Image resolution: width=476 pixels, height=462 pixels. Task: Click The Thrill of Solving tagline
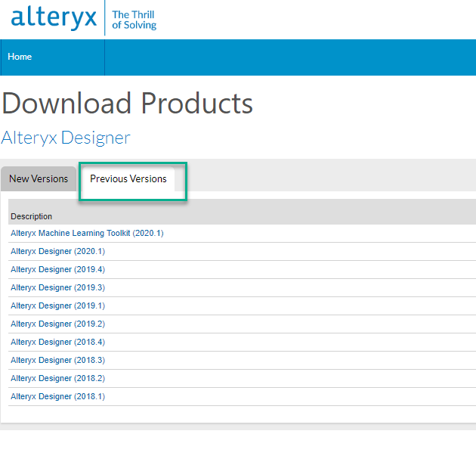[x=134, y=20]
